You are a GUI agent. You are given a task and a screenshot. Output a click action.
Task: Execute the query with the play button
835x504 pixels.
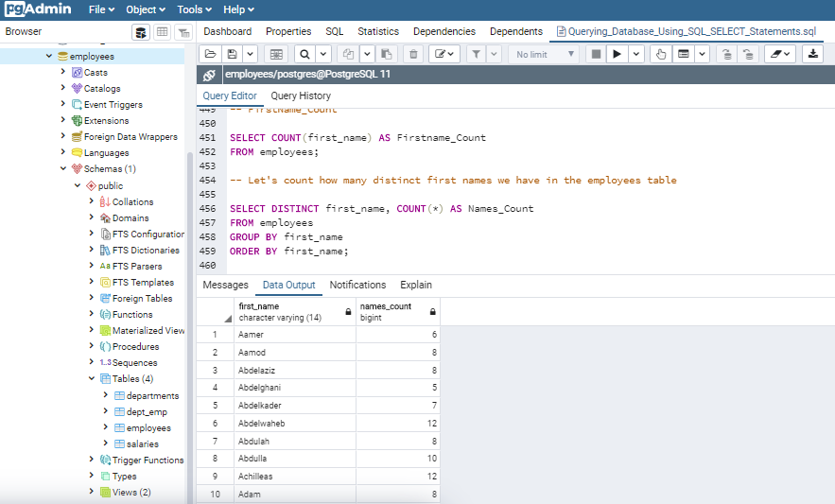[617, 54]
